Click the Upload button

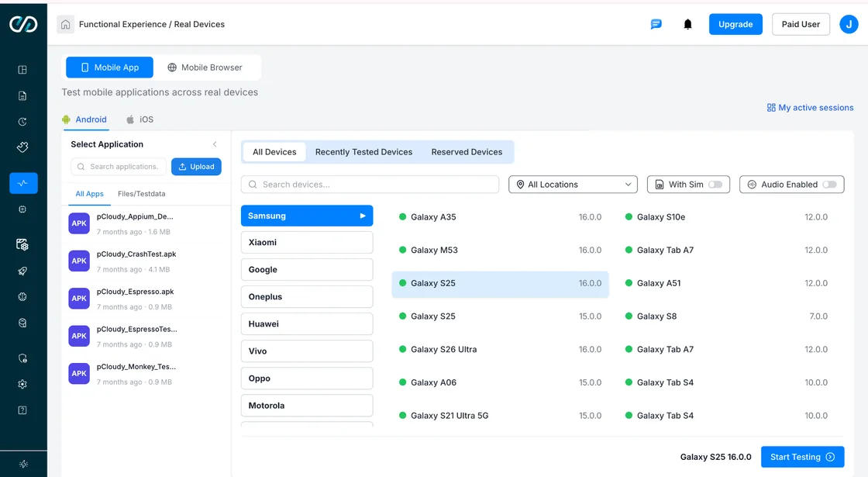[197, 167]
